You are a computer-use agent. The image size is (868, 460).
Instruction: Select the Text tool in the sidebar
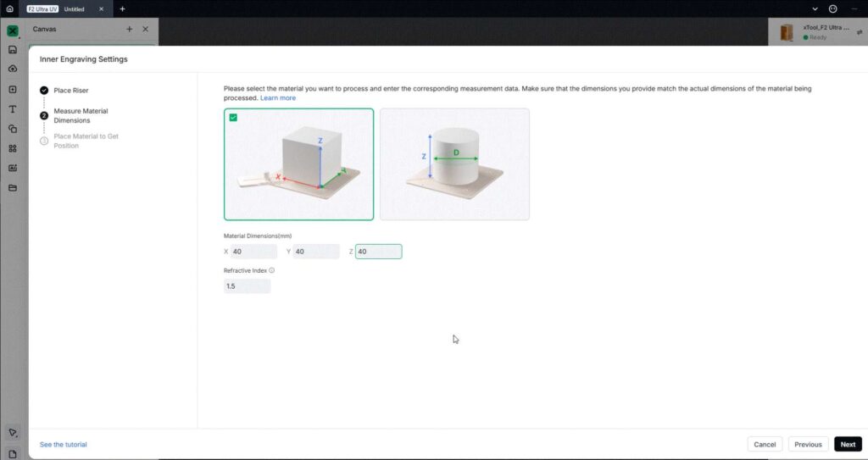coord(13,109)
